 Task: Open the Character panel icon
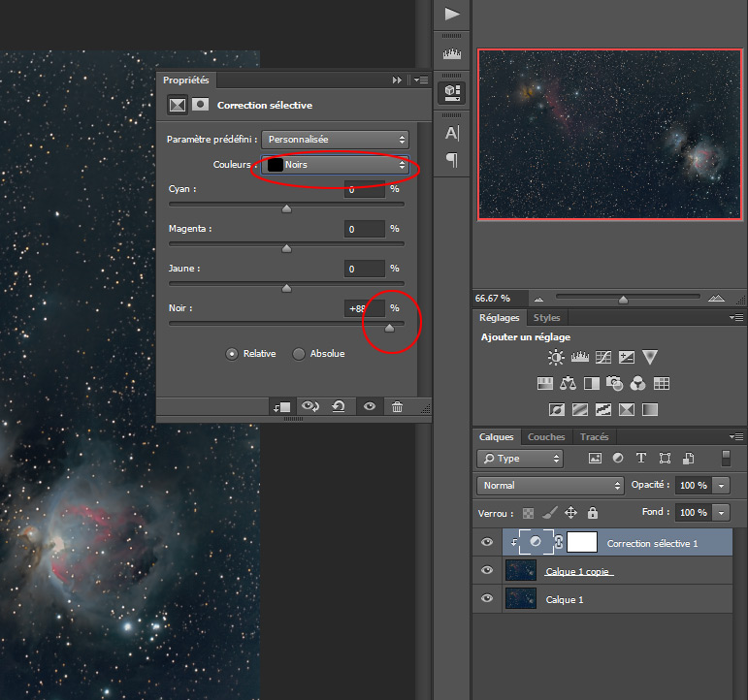click(x=452, y=133)
